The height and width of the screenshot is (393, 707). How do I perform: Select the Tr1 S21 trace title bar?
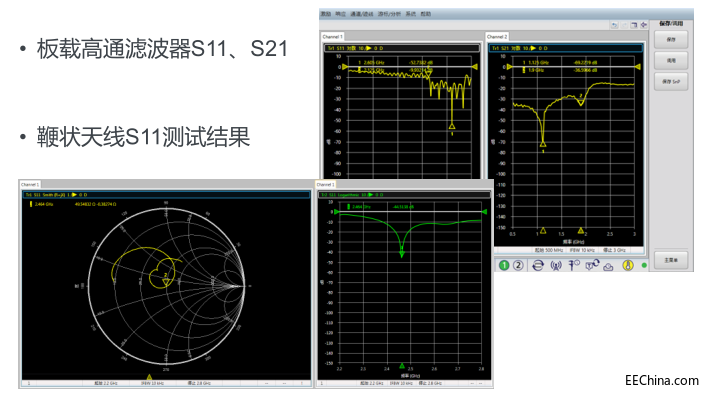566,48
